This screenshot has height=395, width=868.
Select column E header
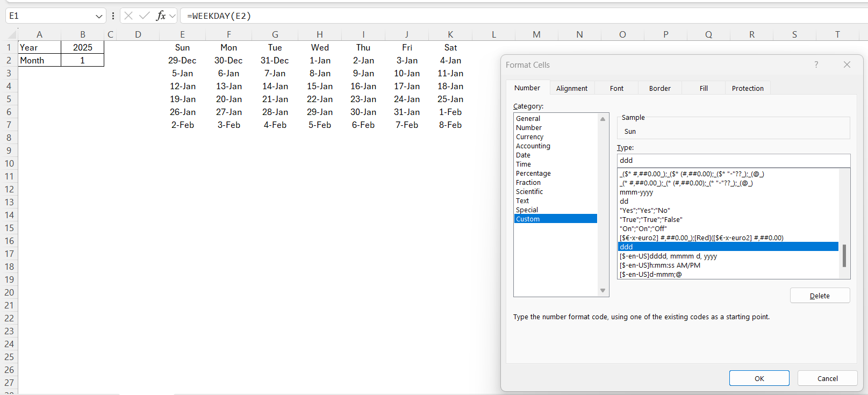coord(182,34)
